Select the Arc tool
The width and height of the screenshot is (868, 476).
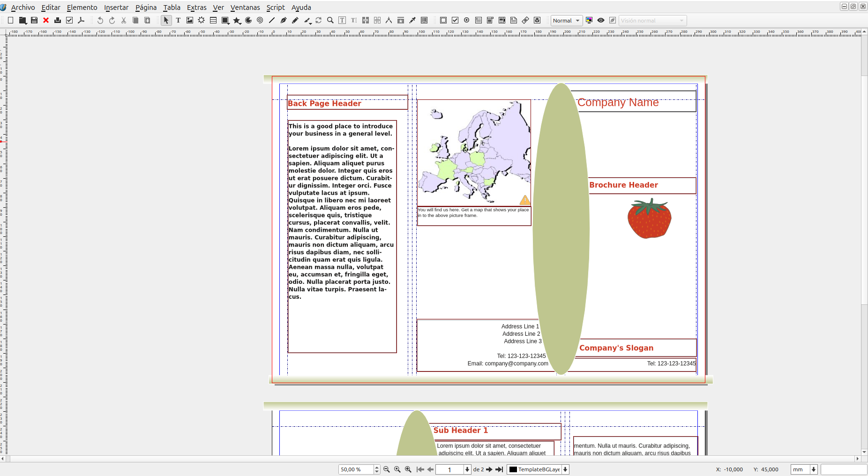click(x=248, y=20)
